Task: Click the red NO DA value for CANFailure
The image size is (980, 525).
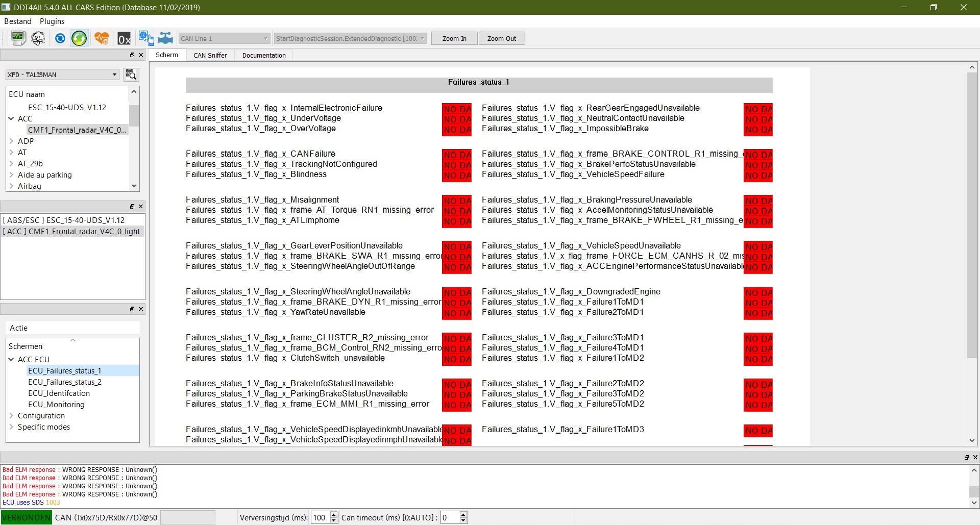Action: (457, 155)
